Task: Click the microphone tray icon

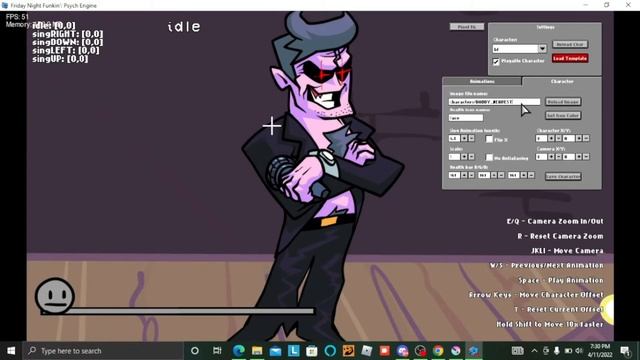Action: pyautogui.click(x=557, y=351)
